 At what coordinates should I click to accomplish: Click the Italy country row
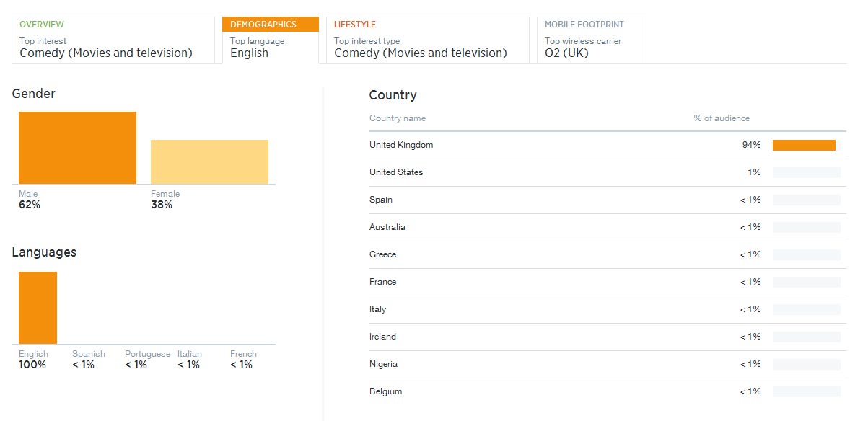pos(378,309)
